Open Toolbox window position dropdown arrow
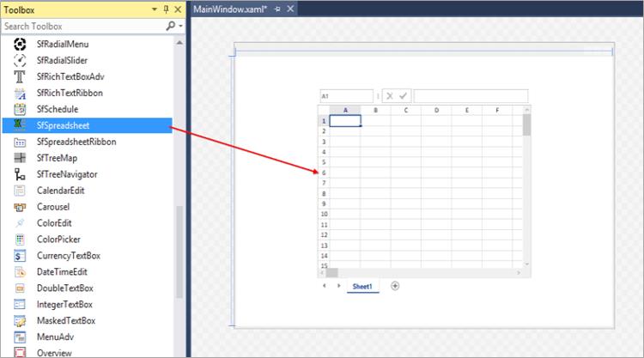 [x=155, y=9]
